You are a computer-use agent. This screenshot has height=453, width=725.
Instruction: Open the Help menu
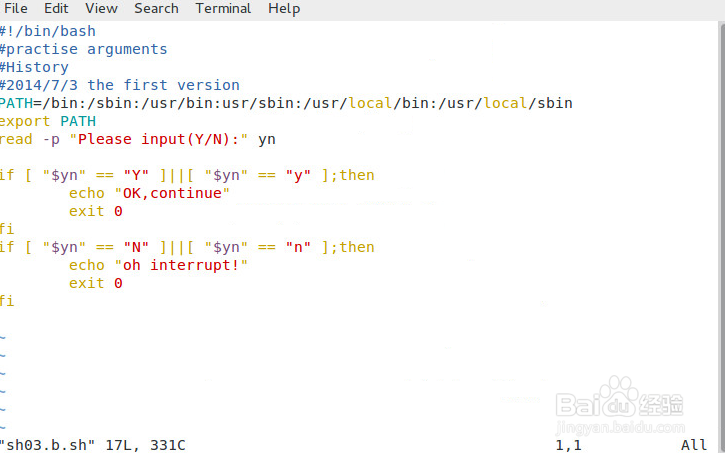[284, 8]
